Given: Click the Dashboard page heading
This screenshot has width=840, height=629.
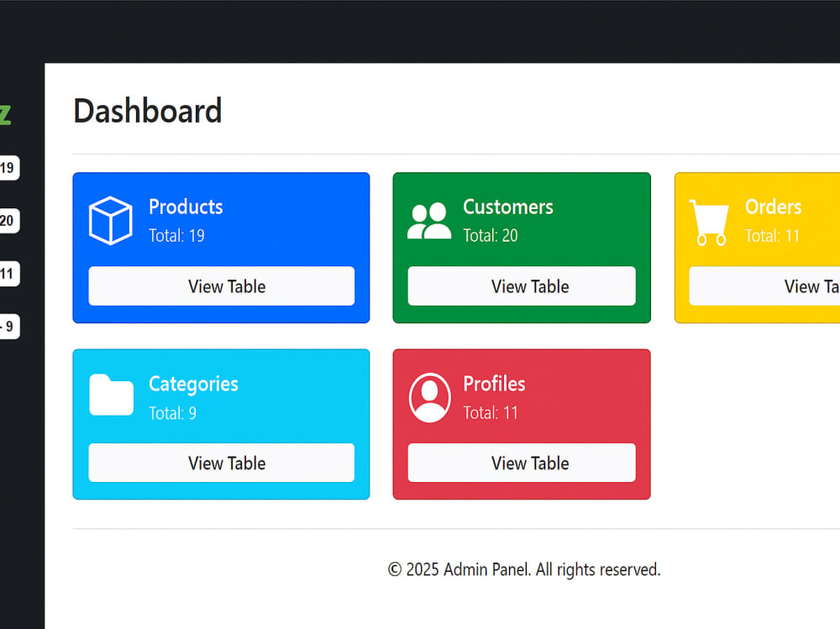Looking at the screenshot, I should tap(148, 110).
